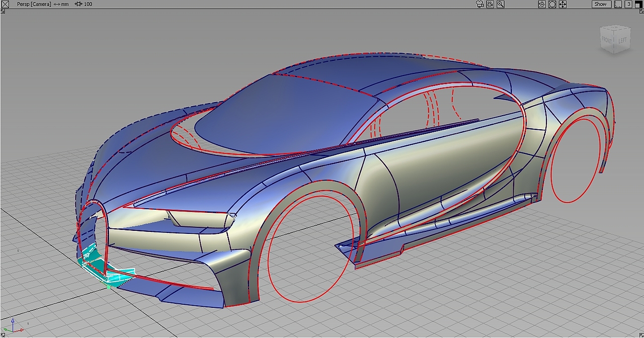Click the number 3 layout button

tap(629, 4)
